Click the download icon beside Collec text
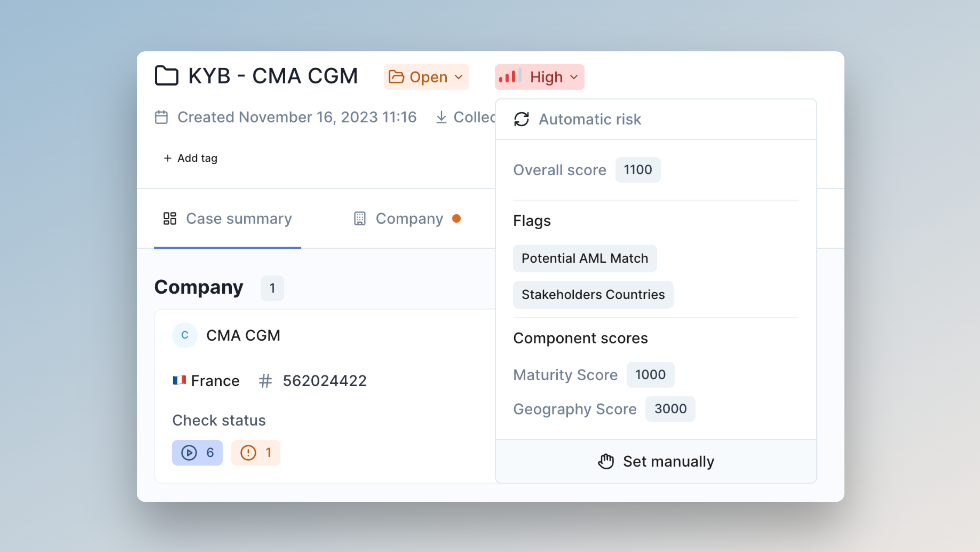Viewport: 980px width, 552px height. [441, 117]
